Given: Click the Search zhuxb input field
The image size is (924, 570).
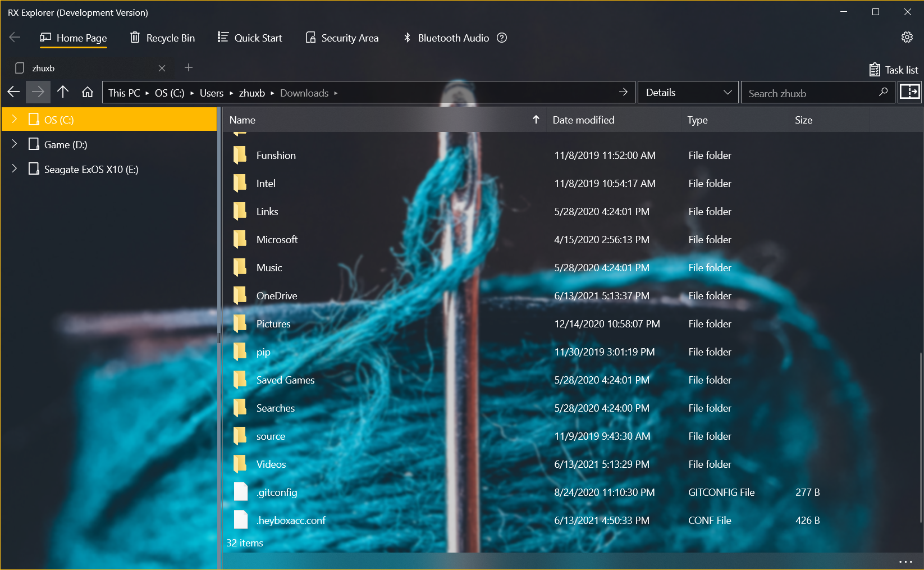Looking at the screenshot, I should click(x=808, y=93).
